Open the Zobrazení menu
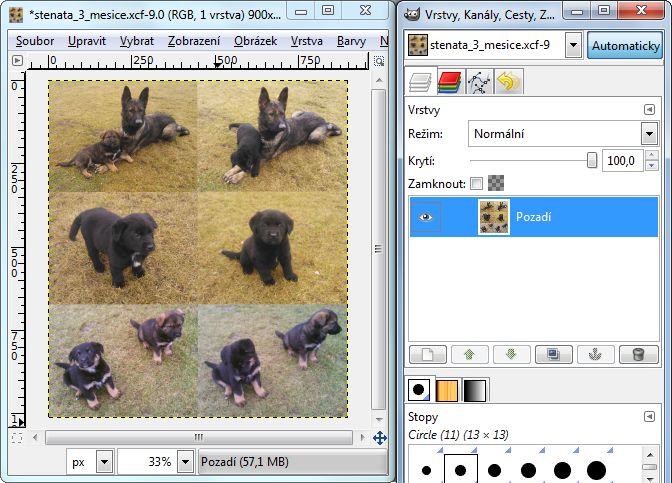This screenshot has height=483, width=672. (194, 41)
